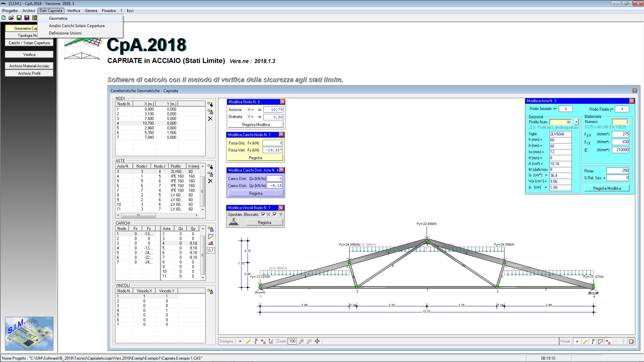Click the blue Save As disk icon
Screen dimensions: 644x362
tap(27, 18)
